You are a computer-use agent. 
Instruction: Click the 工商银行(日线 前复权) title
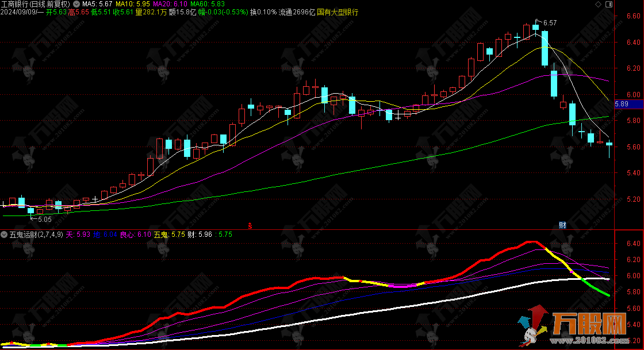pyautogui.click(x=36, y=4)
